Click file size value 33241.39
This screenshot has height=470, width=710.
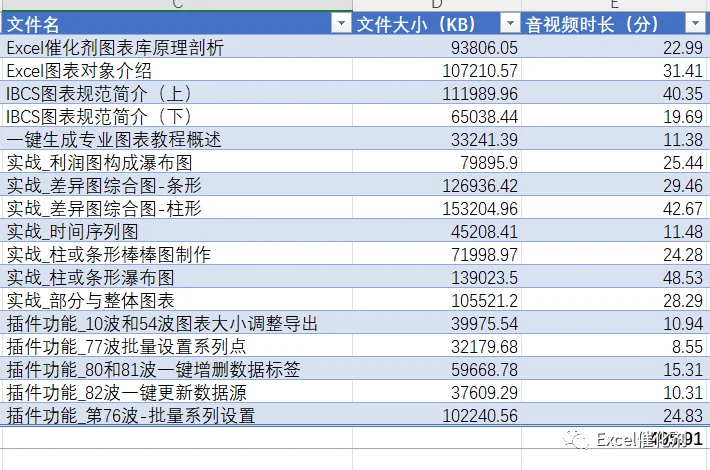coord(484,139)
